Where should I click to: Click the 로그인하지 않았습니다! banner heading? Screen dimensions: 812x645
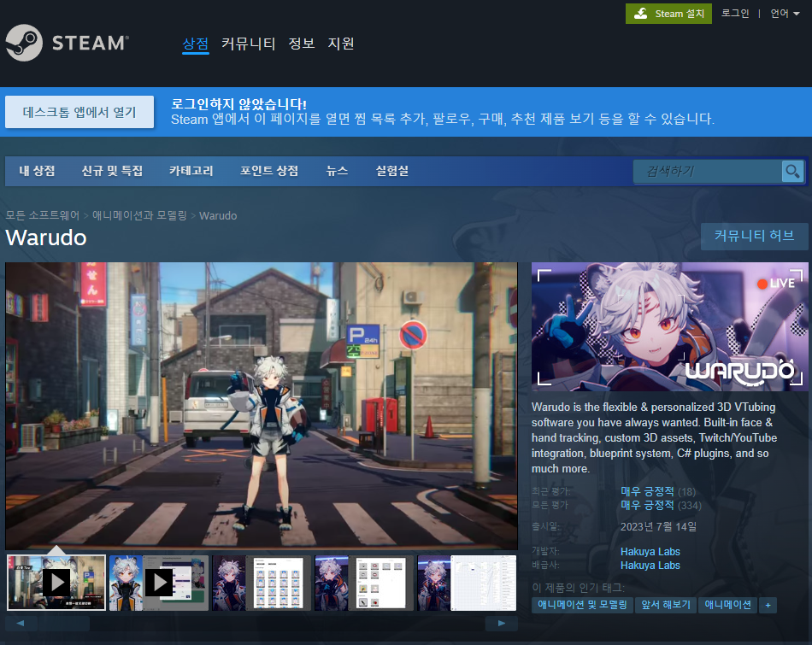[x=238, y=104]
